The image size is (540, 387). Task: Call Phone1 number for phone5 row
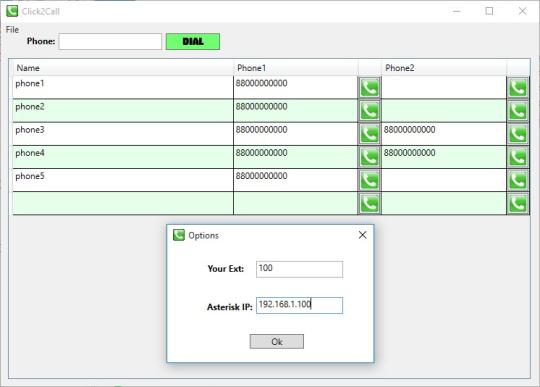point(370,180)
